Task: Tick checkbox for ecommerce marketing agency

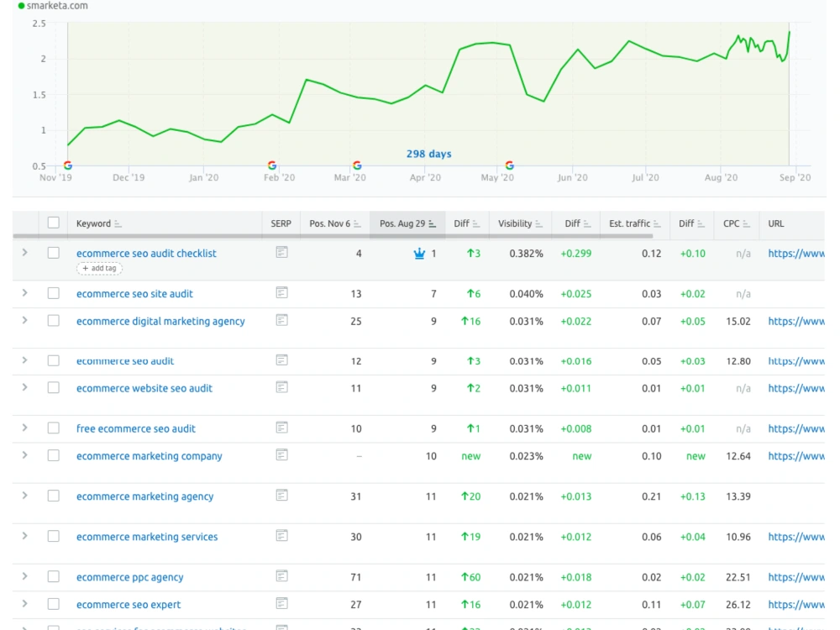Action: point(54,496)
